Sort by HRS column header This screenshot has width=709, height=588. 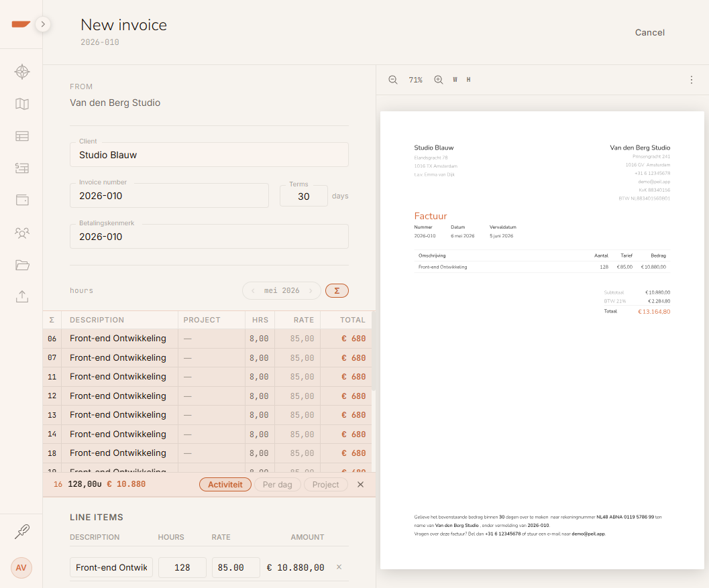coord(260,320)
